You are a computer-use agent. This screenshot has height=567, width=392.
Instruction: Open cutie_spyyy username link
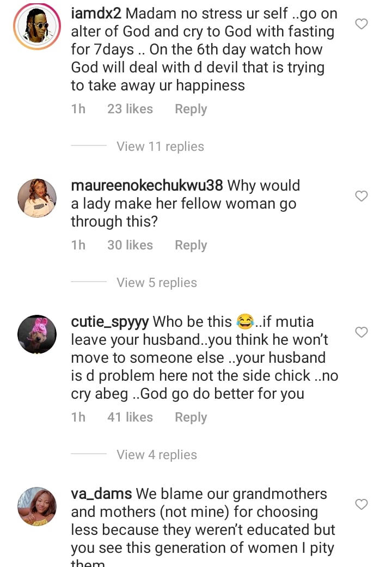(110, 322)
